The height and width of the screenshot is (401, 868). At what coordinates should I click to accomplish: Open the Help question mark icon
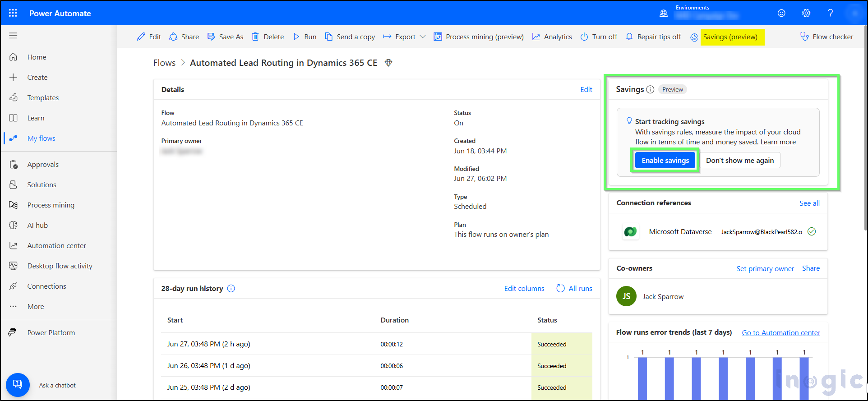tap(830, 13)
